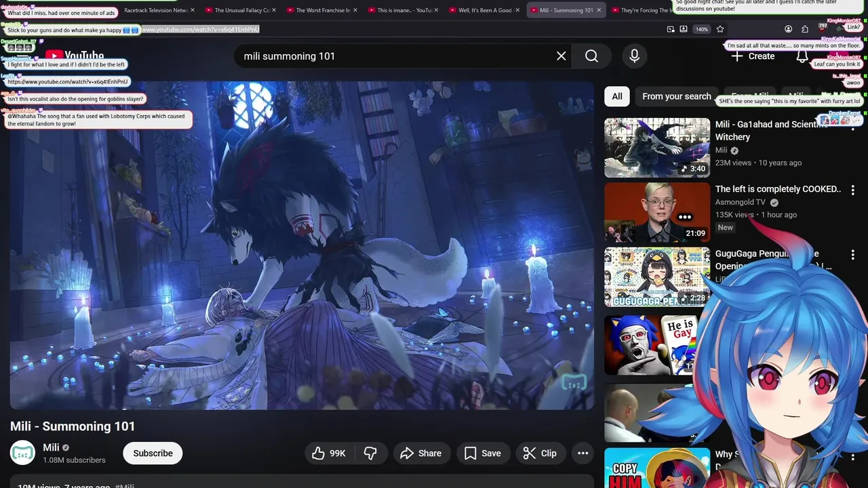
Task: Open Mili channel avatar
Action: click(x=22, y=453)
